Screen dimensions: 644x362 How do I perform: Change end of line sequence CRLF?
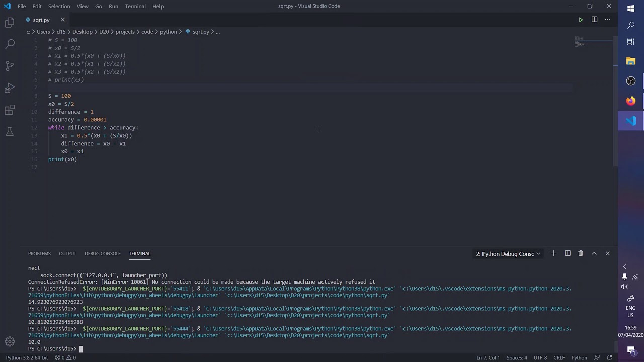pyautogui.click(x=559, y=358)
